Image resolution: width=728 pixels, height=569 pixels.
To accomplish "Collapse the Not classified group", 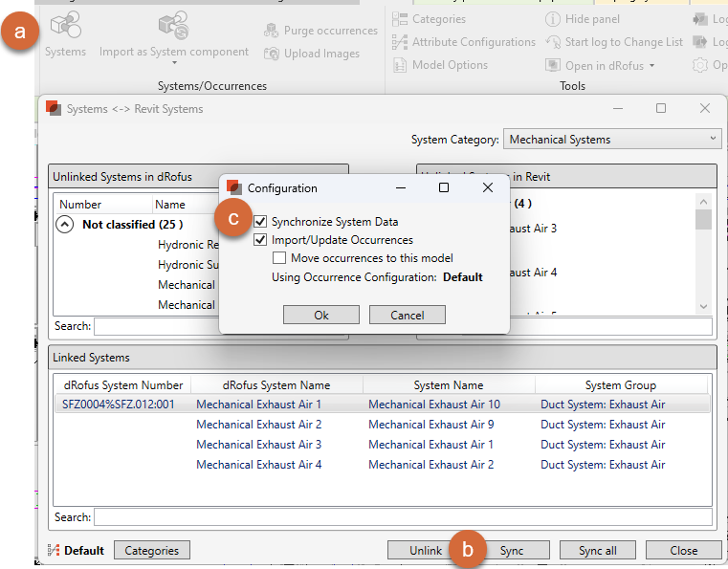I will click(65, 225).
